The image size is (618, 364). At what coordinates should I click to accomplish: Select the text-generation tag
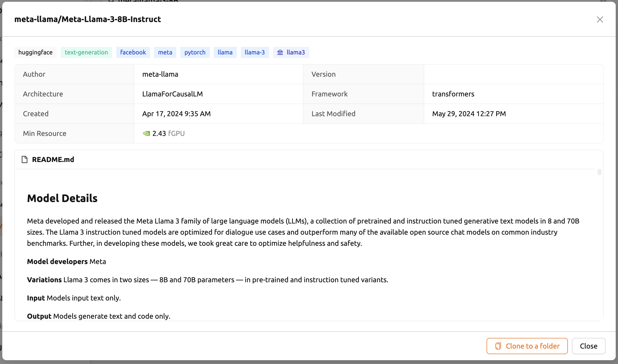(x=86, y=52)
